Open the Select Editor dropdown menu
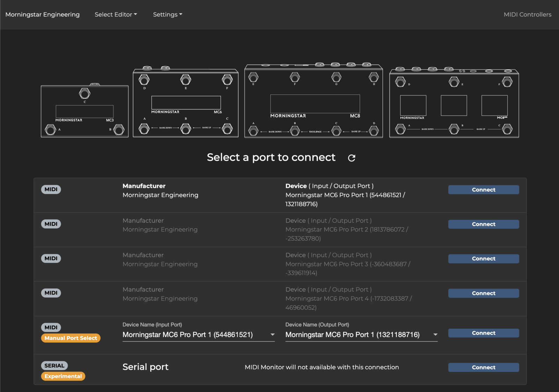 [116, 14]
